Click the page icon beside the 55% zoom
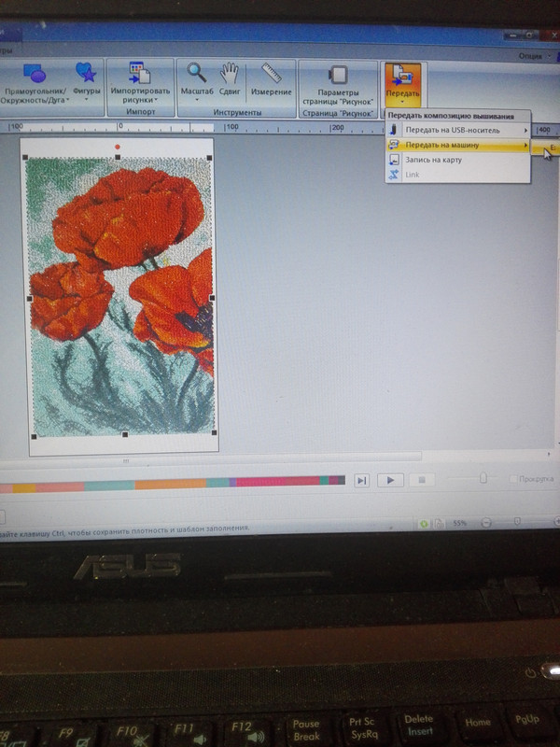The height and width of the screenshot is (747, 560). click(439, 524)
